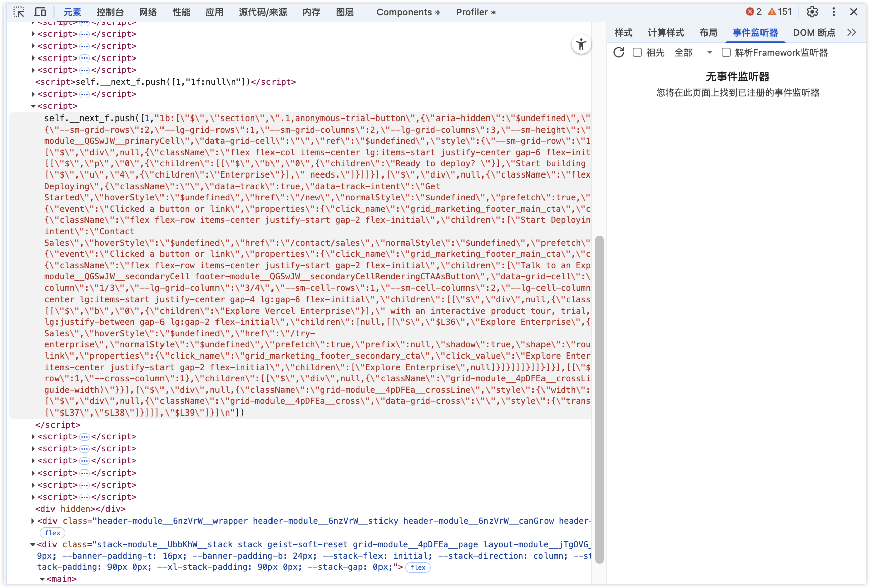The image size is (870, 588).
Task: Expand the script right before the open script block
Action: (33, 94)
